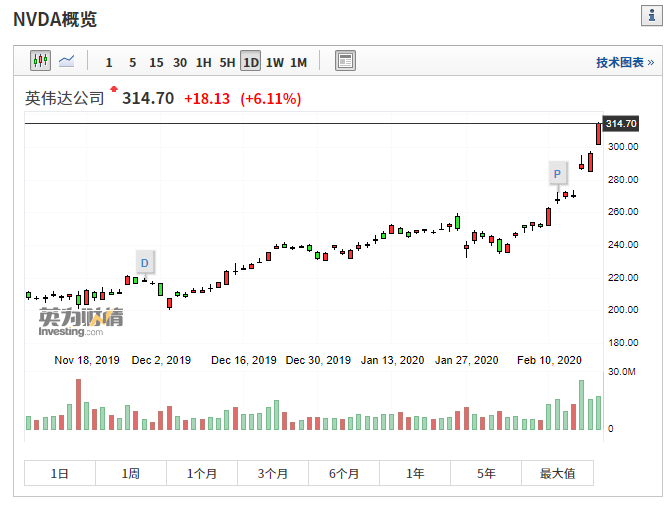
Task: Set the range to 1周
Action: coord(131,473)
